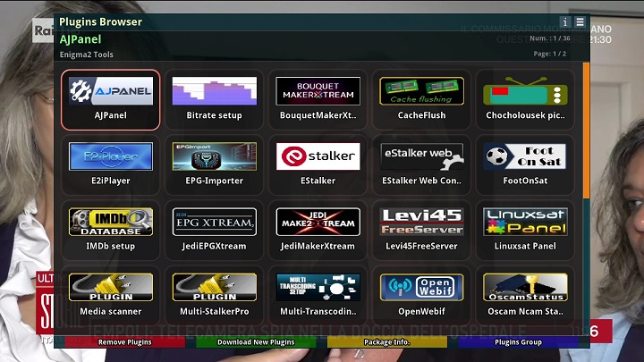This screenshot has width=644, height=362.
Task: Open the Multi-StalkerPro plugin
Action: click(214, 296)
